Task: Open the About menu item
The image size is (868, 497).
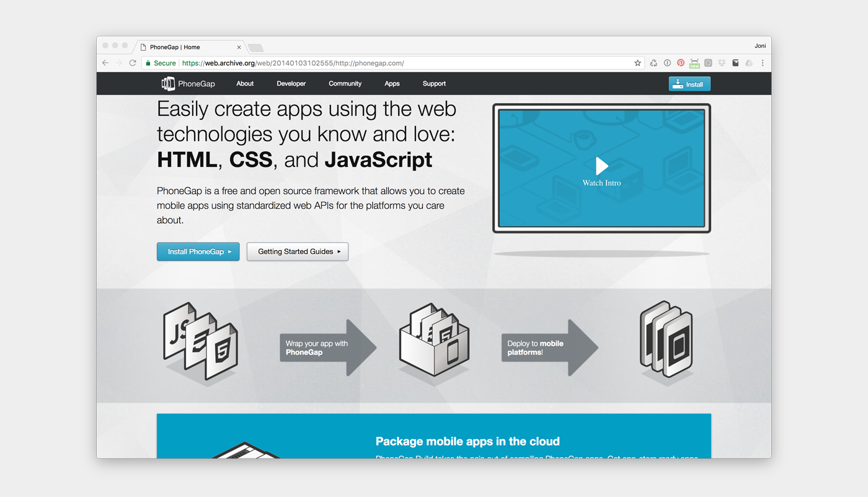Action: [x=245, y=84]
